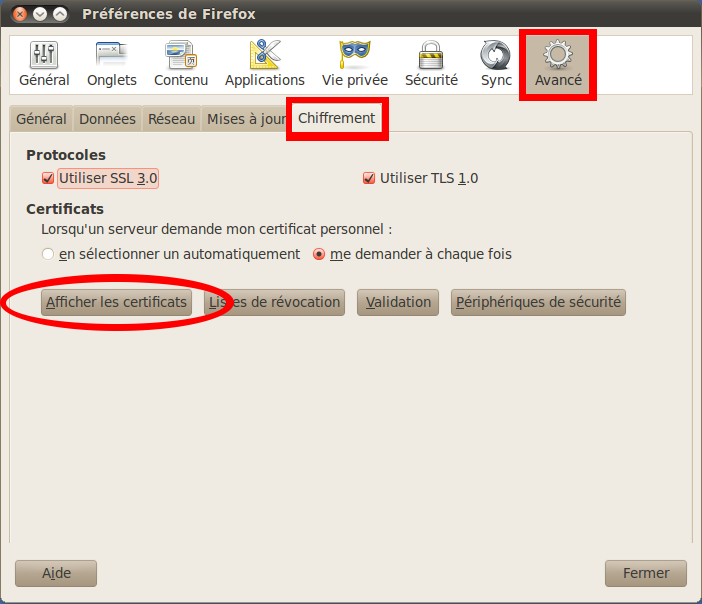
Task: Choose en sélectionner un automatiquement option
Action: (x=48, y=254)
